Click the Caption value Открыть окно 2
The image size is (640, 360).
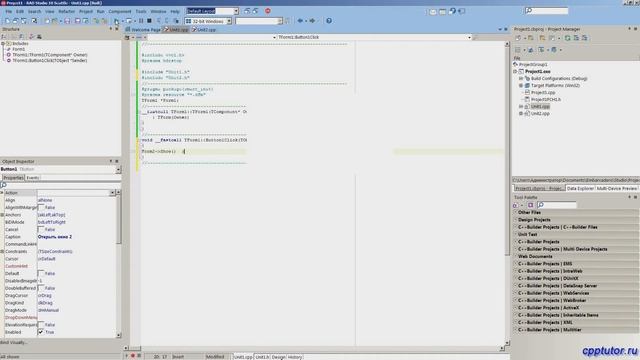click(x=55, y=237)
